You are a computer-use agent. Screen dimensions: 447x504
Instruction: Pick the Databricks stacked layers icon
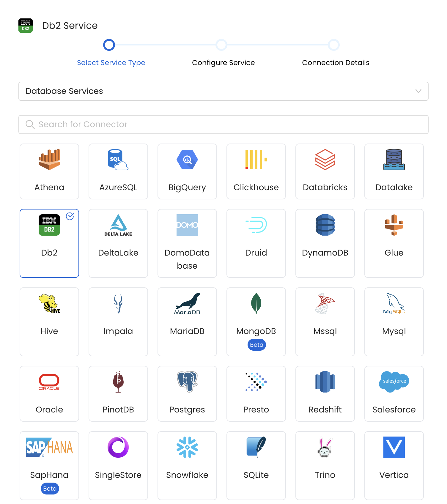click(325, 160)
